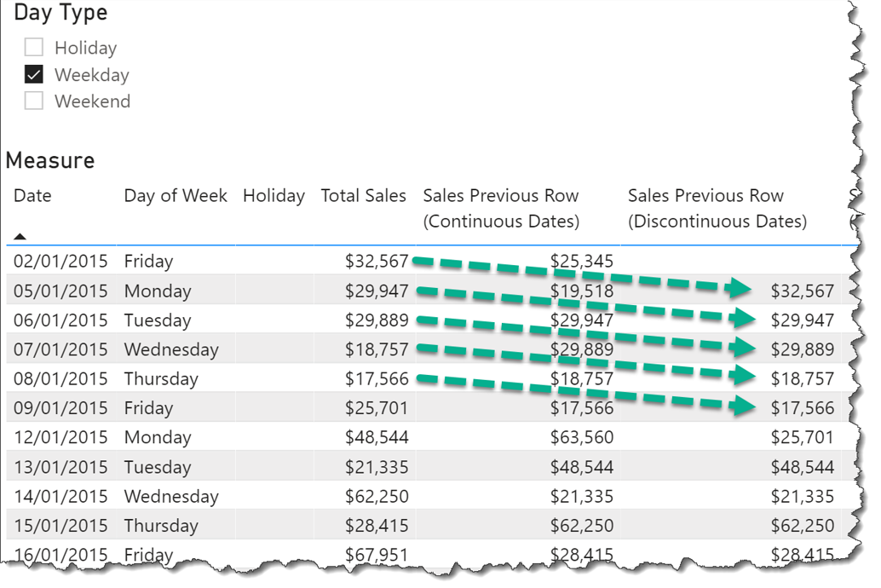This screenshot has width=881, height=588.
Task: Click the green arrowhead pointing to $32,567
Action: pos(739,288)
